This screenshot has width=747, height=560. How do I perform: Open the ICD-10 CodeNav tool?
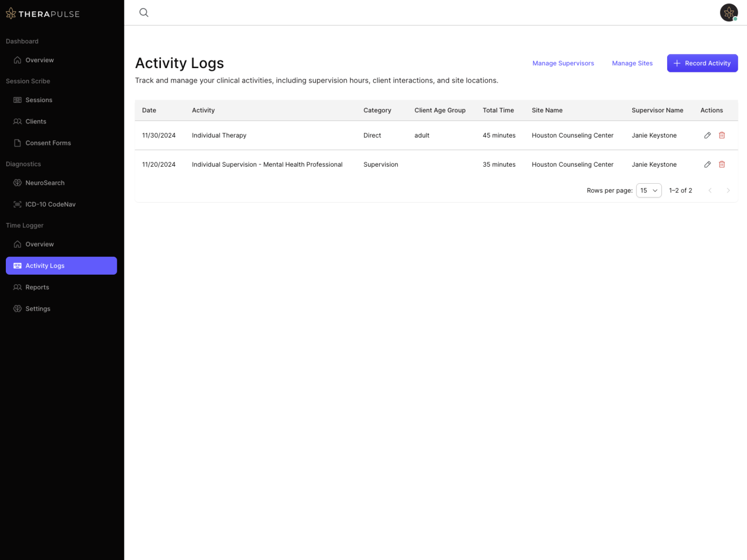50,204
